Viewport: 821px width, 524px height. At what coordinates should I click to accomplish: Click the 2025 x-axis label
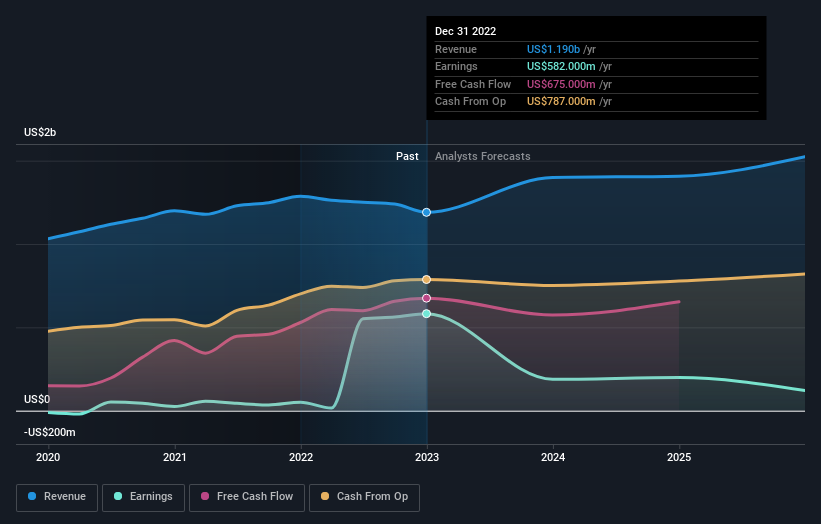tap(679, 457)
